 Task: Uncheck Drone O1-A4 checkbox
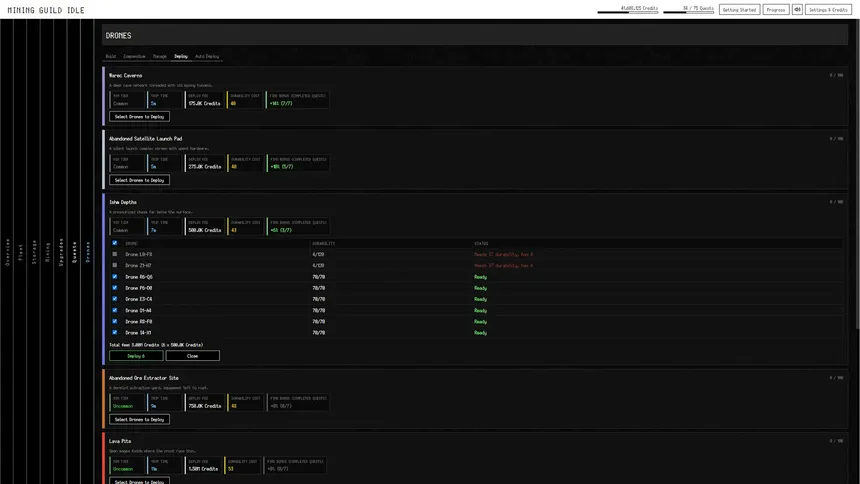click(x=115, y=310)
